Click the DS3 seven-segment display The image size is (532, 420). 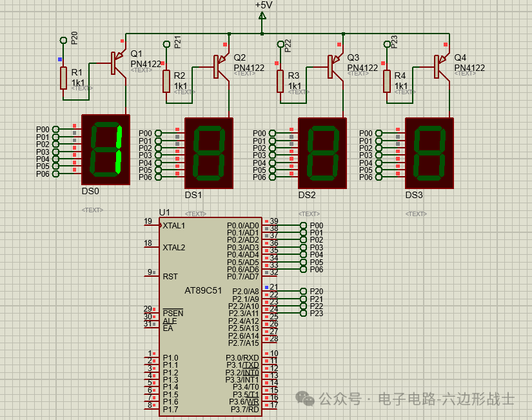[x=429, y=153]
